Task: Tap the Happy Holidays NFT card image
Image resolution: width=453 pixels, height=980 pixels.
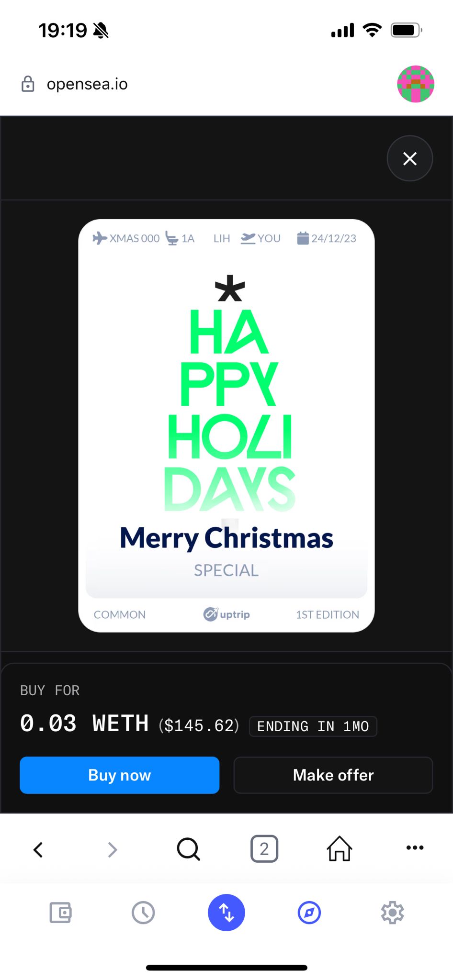Action: click(x=226, y=425)
